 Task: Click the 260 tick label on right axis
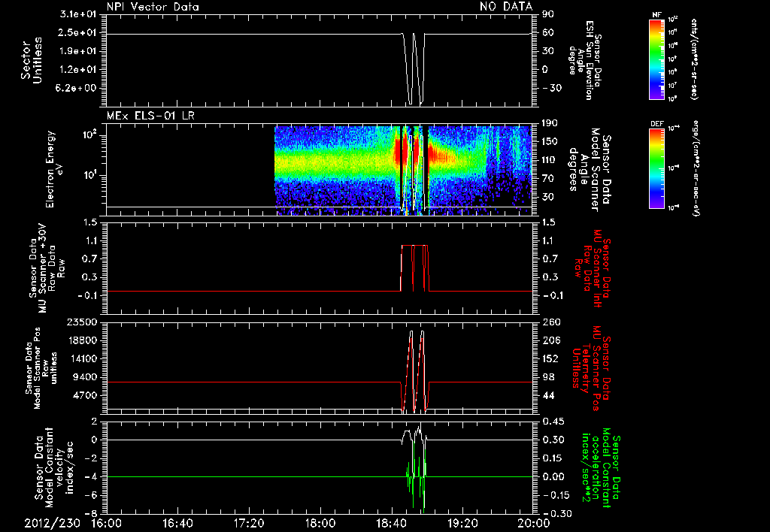550,322
